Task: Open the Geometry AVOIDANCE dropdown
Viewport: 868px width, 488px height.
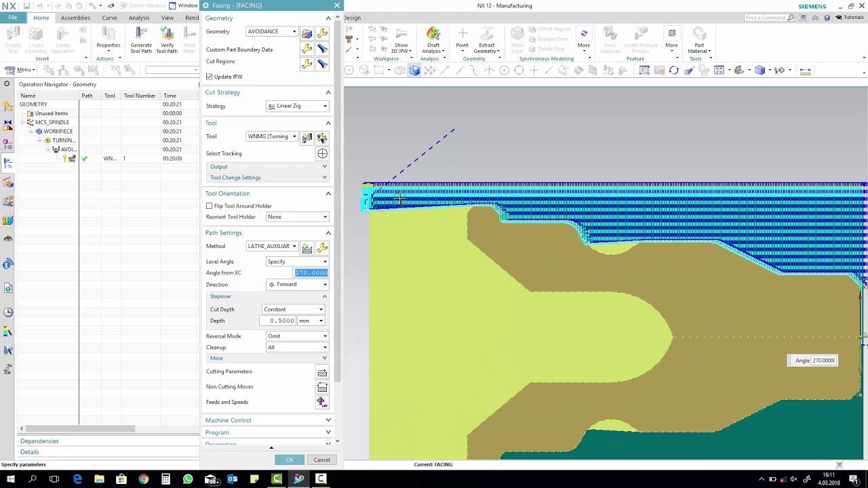Action: [x=271, y=32]
